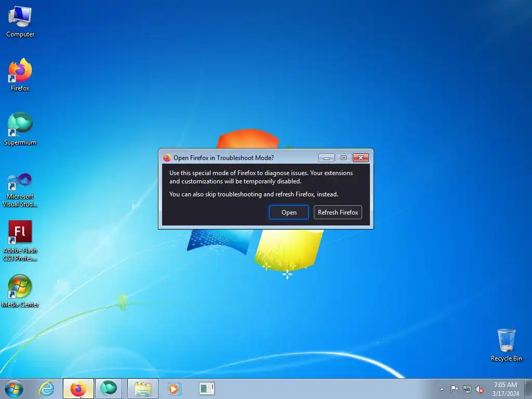
Task: Select the Media Center desktop shortcut
Action: tap(20, 291)
